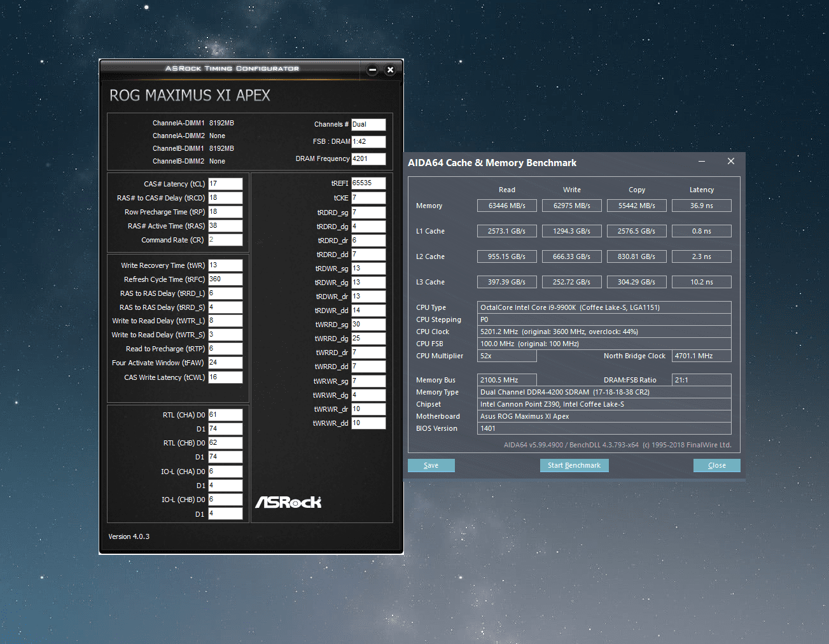The height and width of the screenshot is (644, 829).
Task: Click the L1 Cache Read value 2573.1 GB/s
Action: (507, 231)
